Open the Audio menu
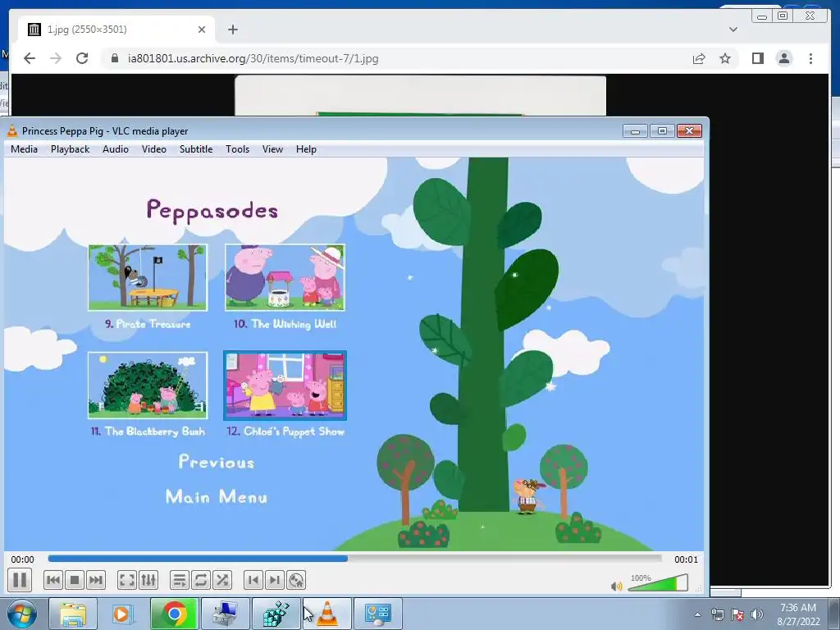 click(x=116, y=149)
